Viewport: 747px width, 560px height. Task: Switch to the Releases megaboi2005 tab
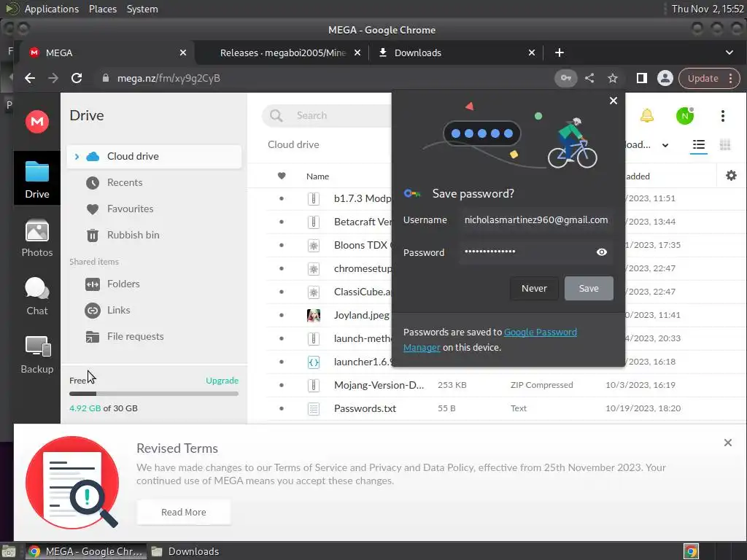[x=283, y=52]
